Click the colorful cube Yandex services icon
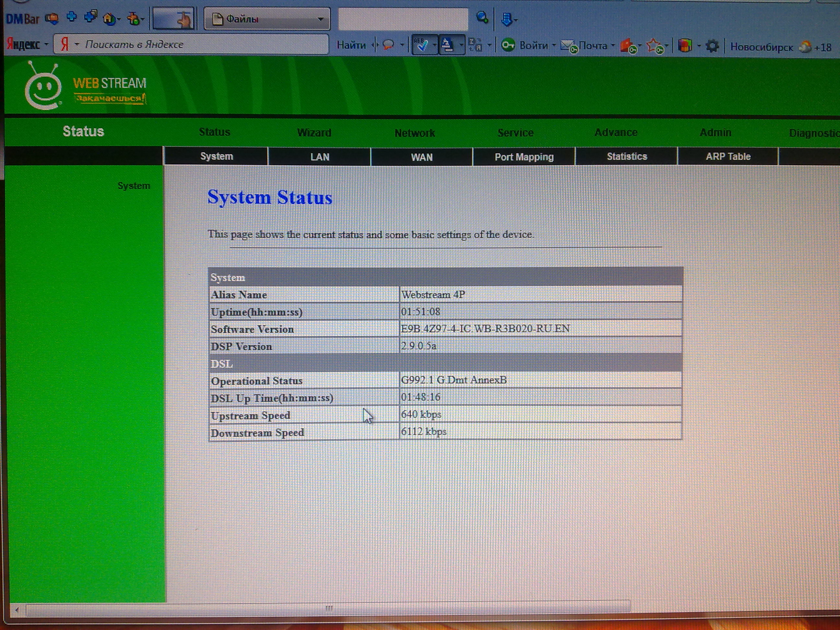Image resolution: width=840 pixels, height=630 pixels. [685, 46]
